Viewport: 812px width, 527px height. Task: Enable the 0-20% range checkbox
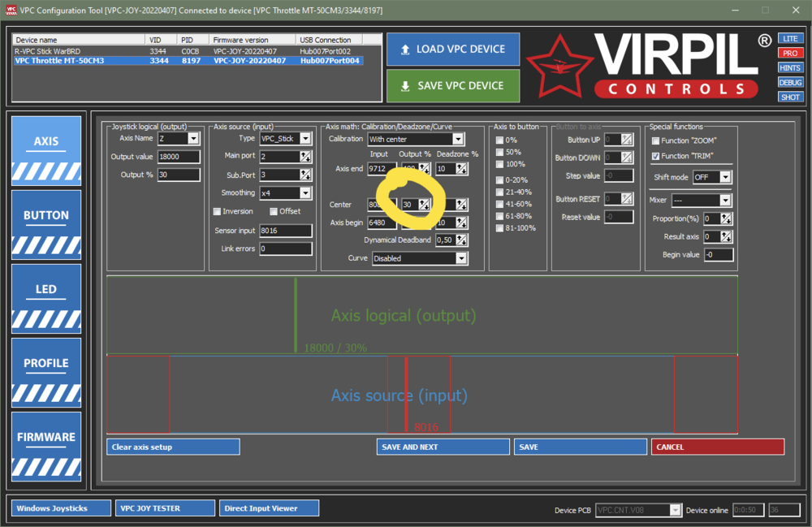pyautogui.click(x=499, y=180)
